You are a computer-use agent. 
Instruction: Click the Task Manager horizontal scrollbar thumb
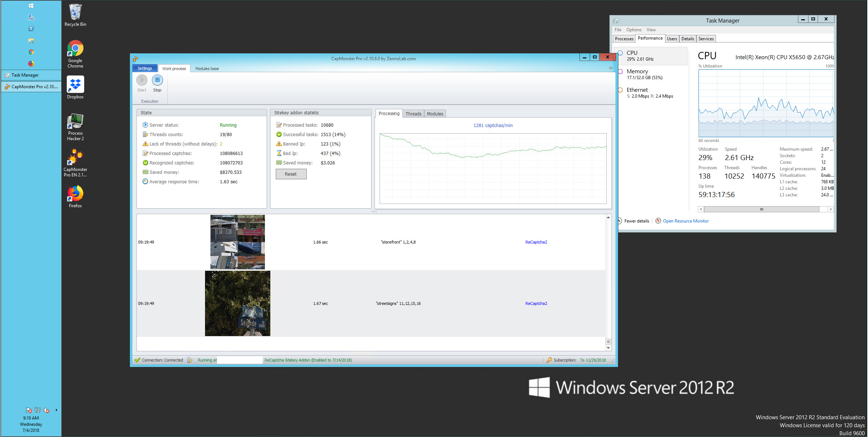click(762, 209)
